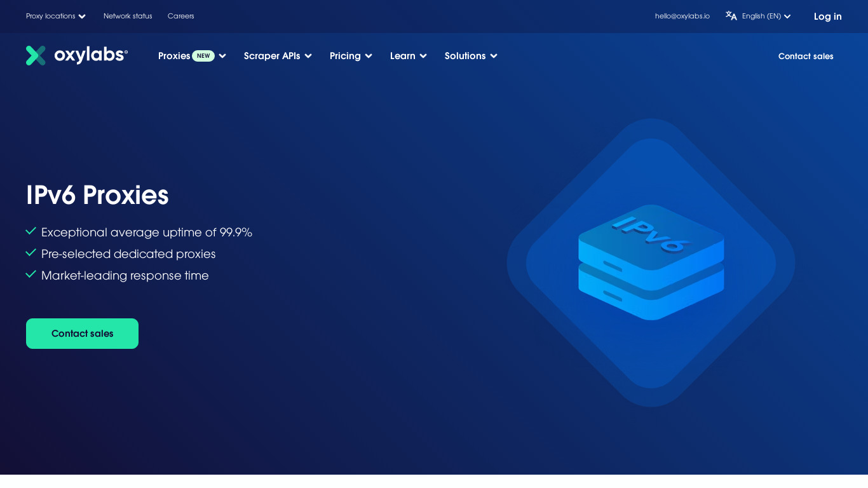Expand the Learn menu
868x488 pixels.
409,56
